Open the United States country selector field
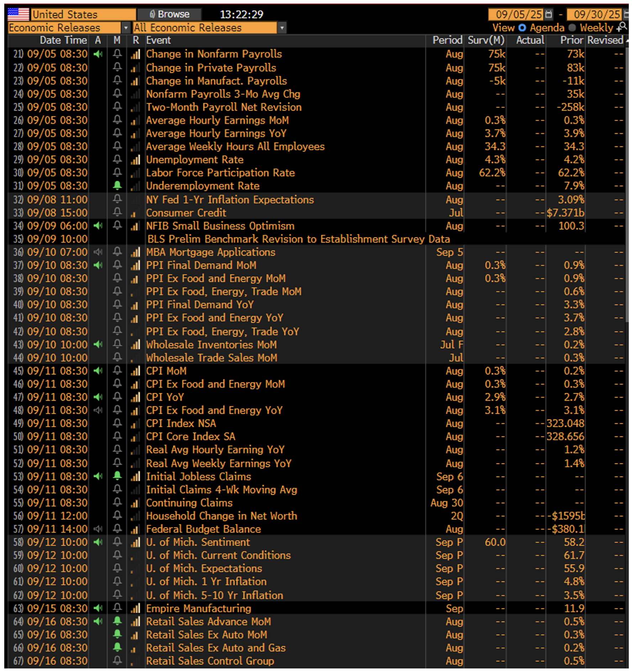Viewport: 632px width, 672px height. pos(83,14)
